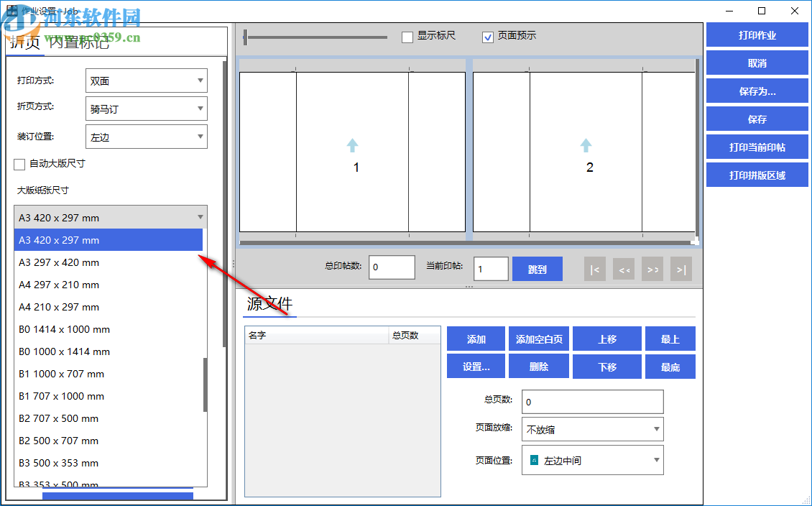Open 折页方式 dropdown showing 骑马订

[147, 109]
